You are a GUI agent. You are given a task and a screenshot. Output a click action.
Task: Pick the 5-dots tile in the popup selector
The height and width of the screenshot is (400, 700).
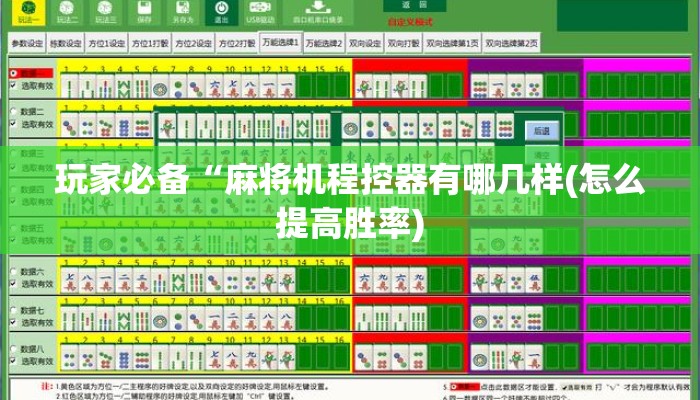(x=428, y=127)
